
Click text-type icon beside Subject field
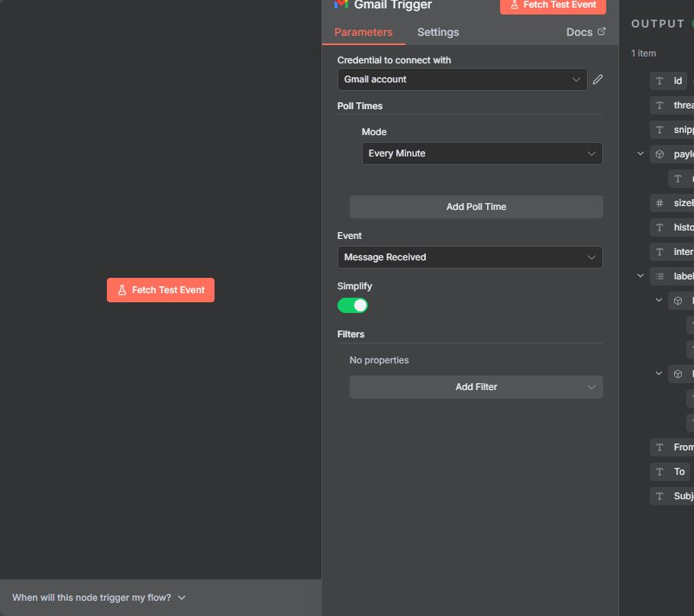660,496
